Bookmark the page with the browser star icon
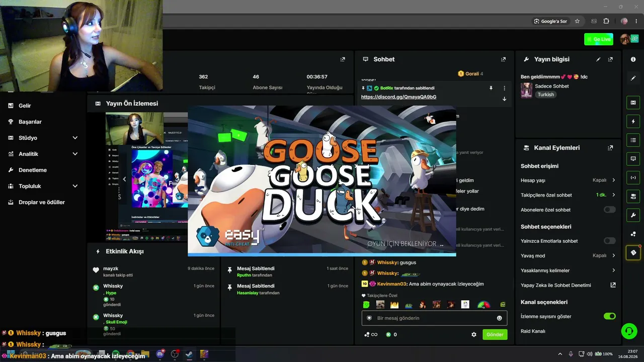 577,21
